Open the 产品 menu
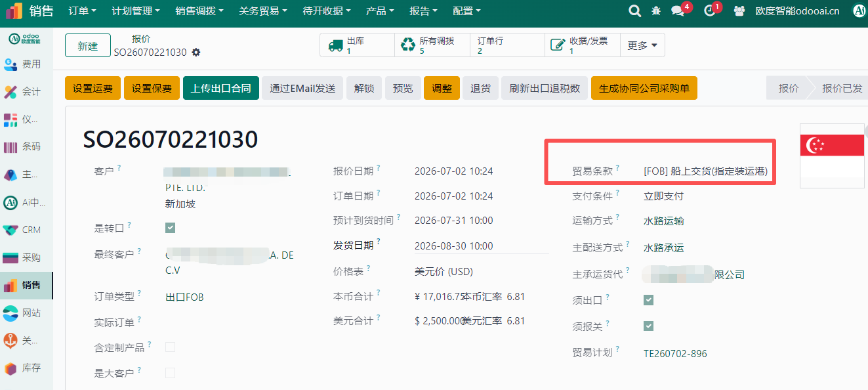 (x=380, y=11)
